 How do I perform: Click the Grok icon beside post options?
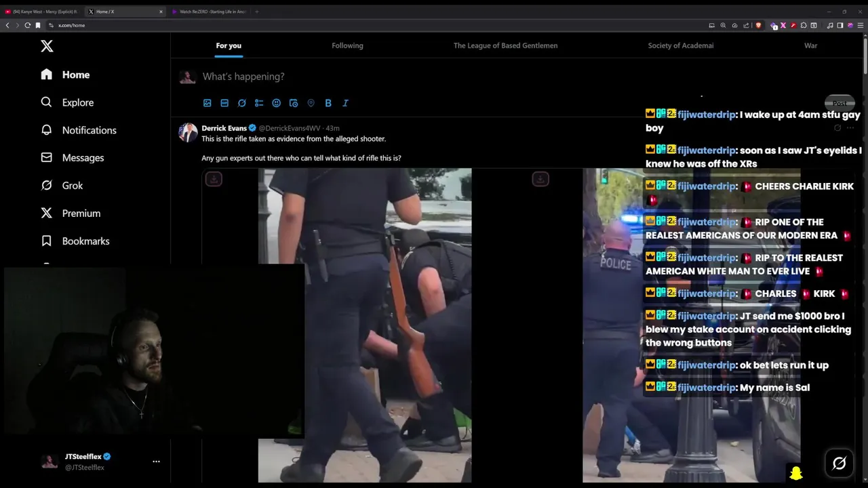837,128
